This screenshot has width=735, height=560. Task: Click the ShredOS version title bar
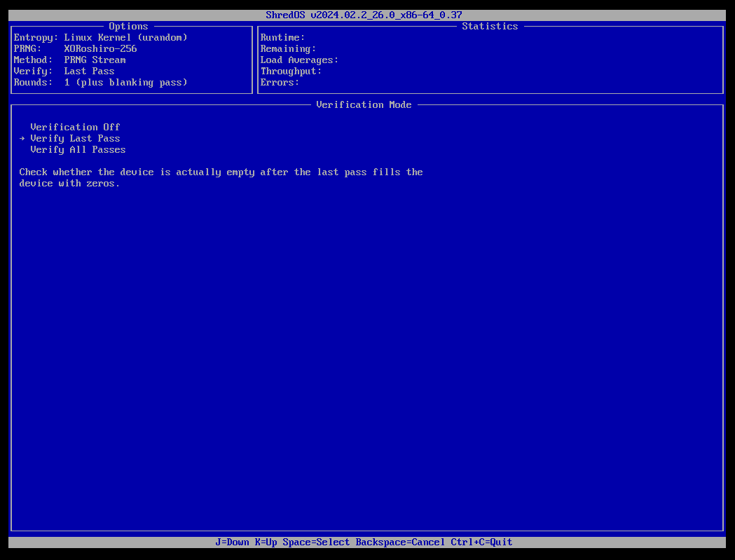[x=362, y=14]
